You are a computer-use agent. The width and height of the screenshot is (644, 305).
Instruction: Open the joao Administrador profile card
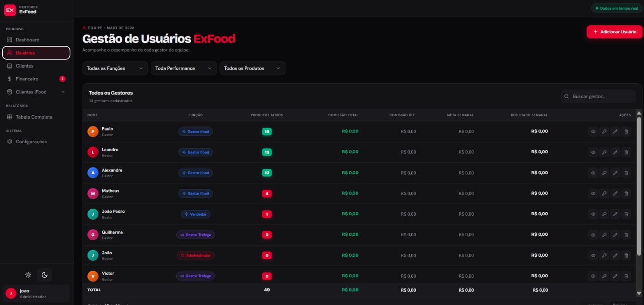pos(36,294)
